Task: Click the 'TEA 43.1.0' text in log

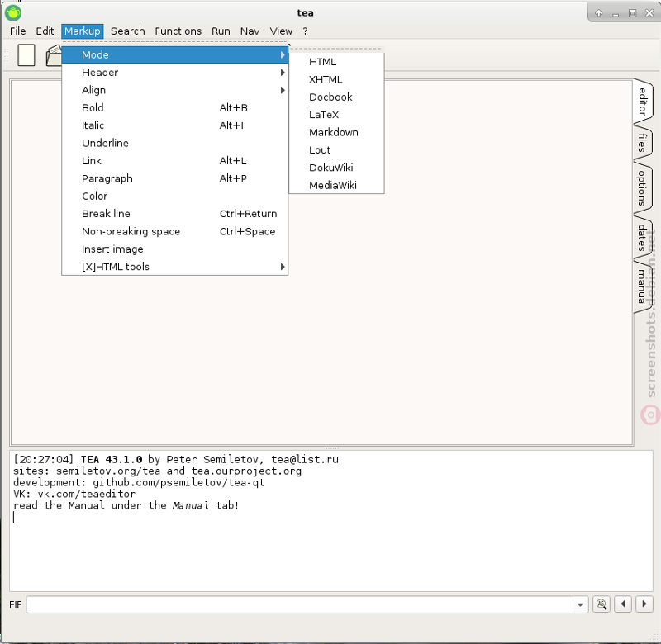Action: pos(112,459)
